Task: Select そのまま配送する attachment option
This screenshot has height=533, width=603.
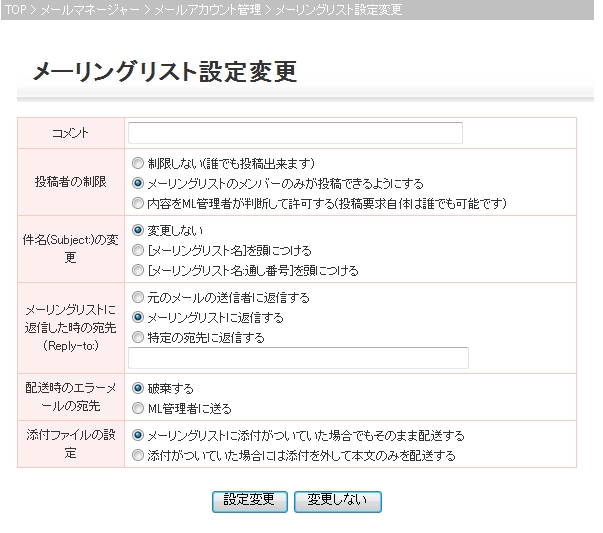Action: 138,436
